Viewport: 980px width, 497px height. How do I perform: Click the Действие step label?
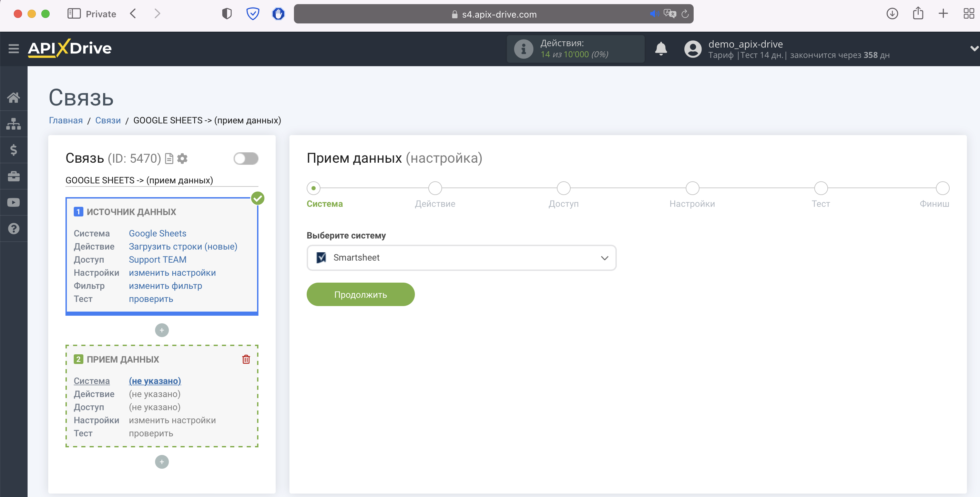point(435,204)
